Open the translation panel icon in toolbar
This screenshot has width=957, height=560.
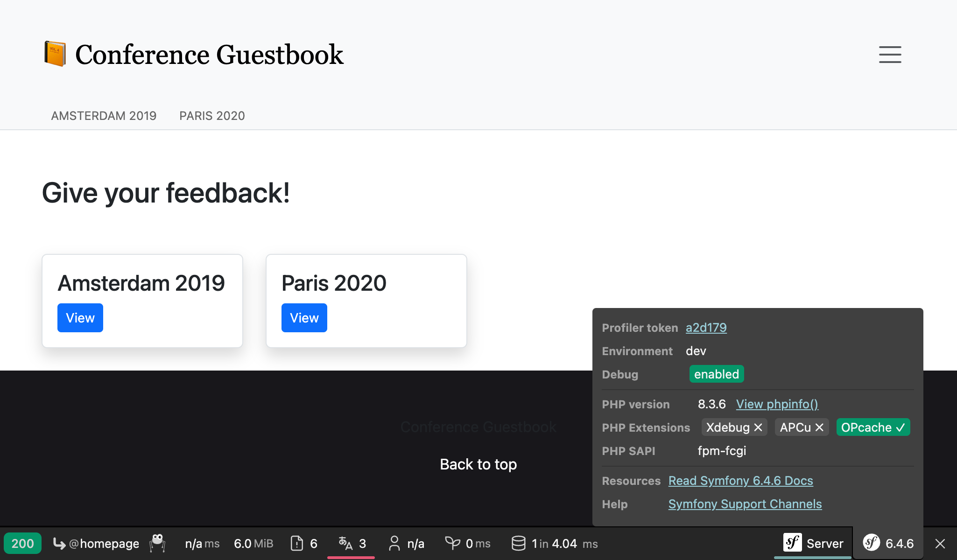tap(345, 543)
